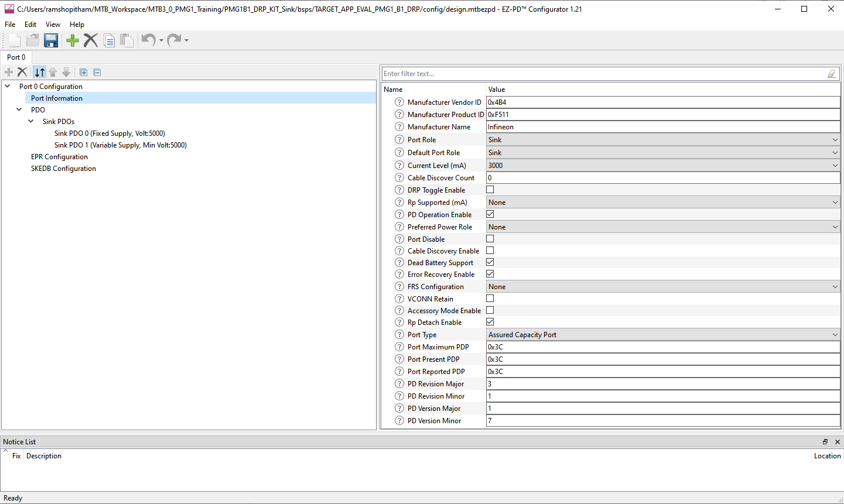Open the Default Port Role dropdown
The width and height of the screenshot is (844, 504).
point(663,152)
